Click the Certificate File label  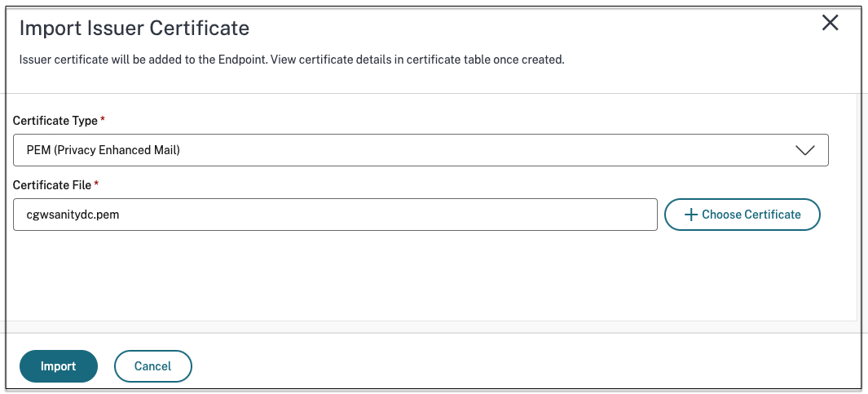(54, 185)
